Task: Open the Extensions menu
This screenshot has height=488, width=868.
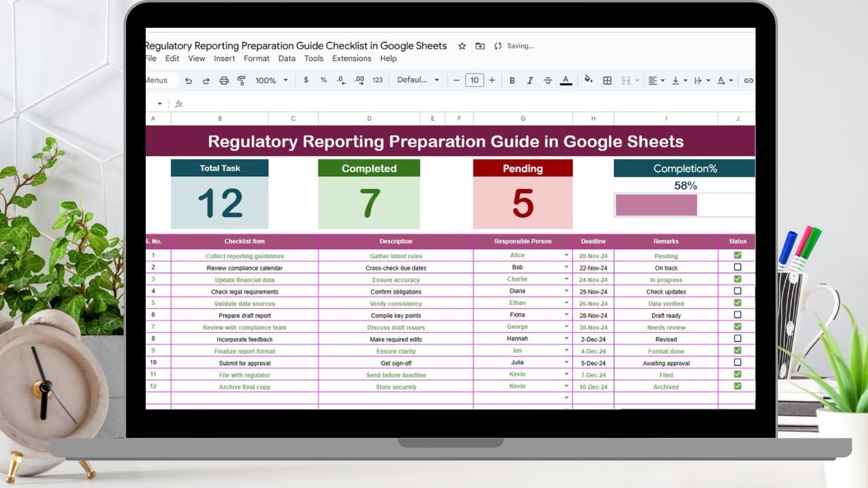Action: pos(351,58)
